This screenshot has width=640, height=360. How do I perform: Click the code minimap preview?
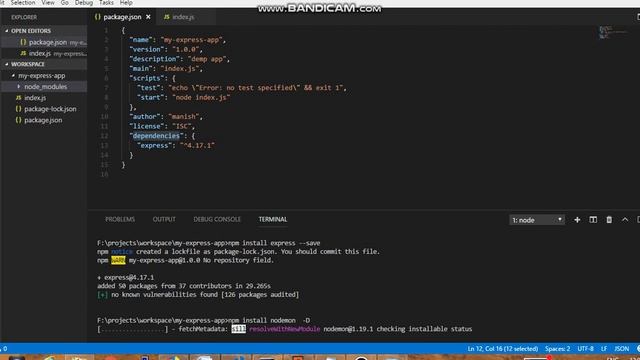tap(612, 32)
